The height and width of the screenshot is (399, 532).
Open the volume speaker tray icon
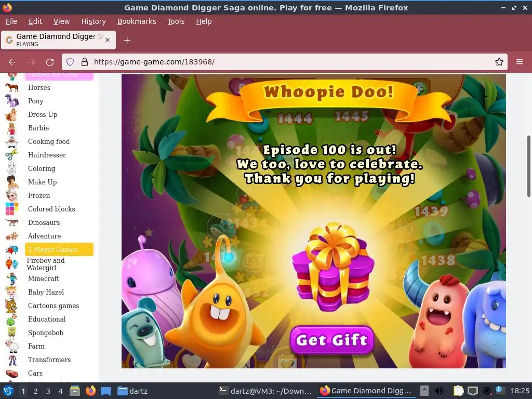coord(440,391)
